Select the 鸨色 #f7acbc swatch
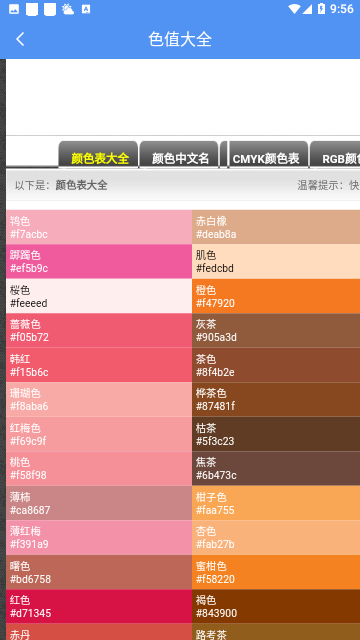The width and height of the screenshot is (360, 640). click(x=99, y=227)
